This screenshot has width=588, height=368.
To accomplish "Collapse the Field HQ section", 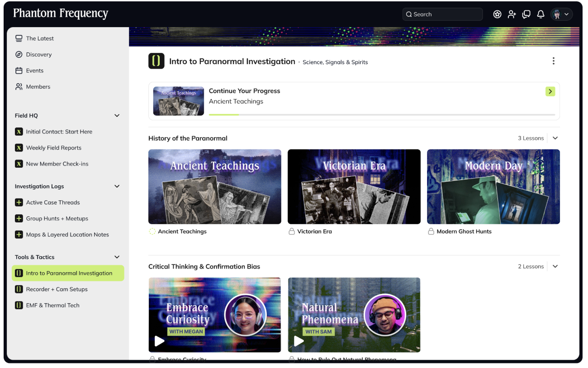I will 117,116.
